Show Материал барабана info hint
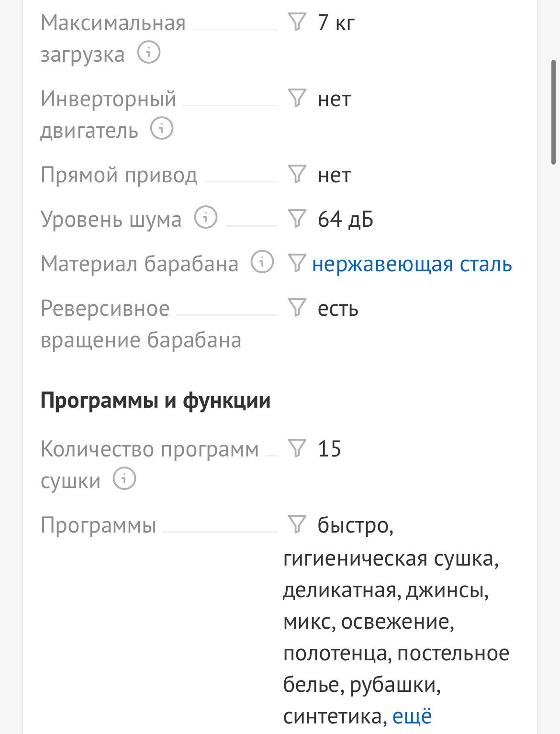 (262, 262)
